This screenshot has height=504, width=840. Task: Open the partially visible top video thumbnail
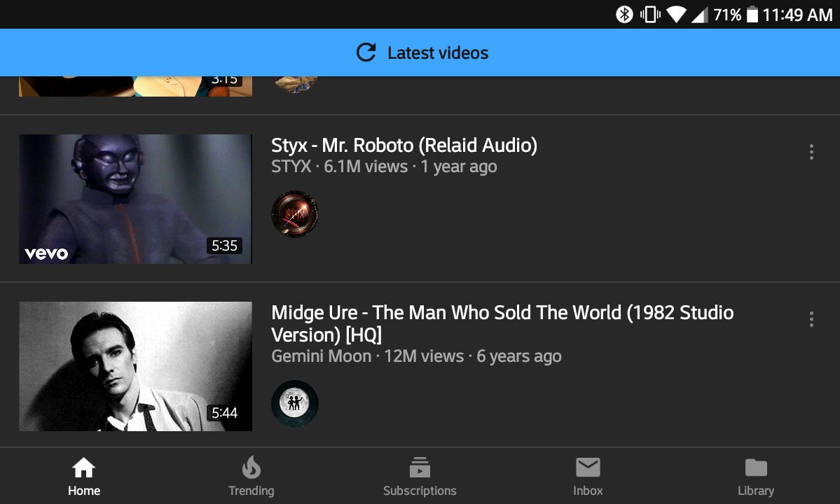[x=135, y=86]
